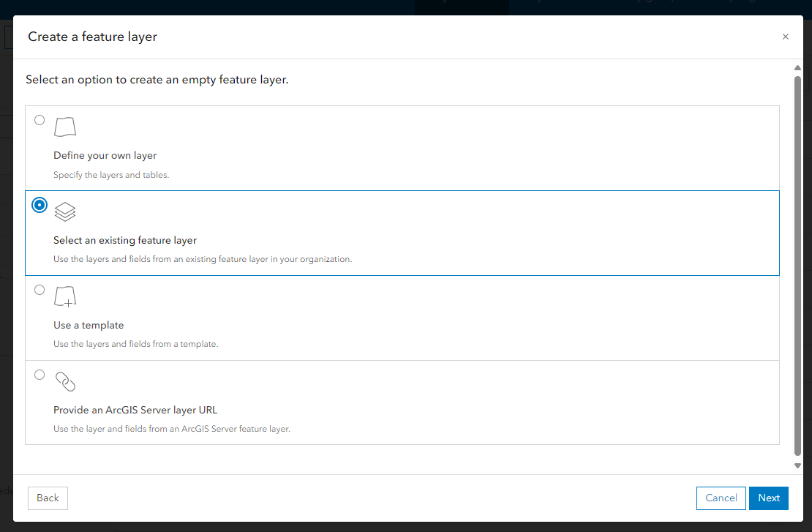Click the 'Use a template' label text

[x=89, y=325]
